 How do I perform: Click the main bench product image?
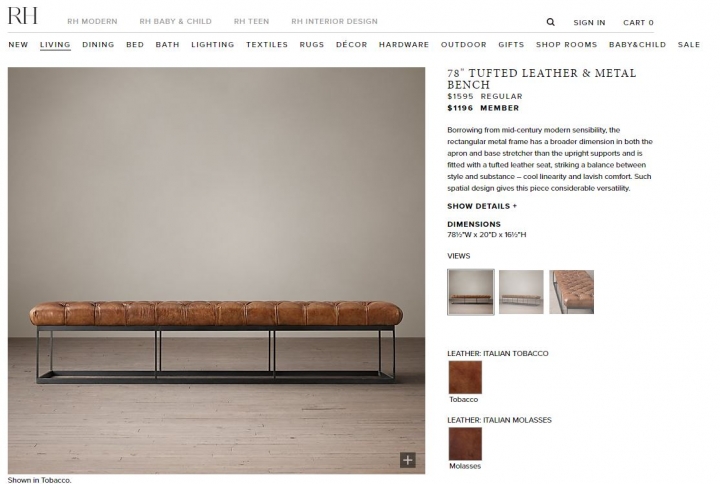click(x=216, y=270)
